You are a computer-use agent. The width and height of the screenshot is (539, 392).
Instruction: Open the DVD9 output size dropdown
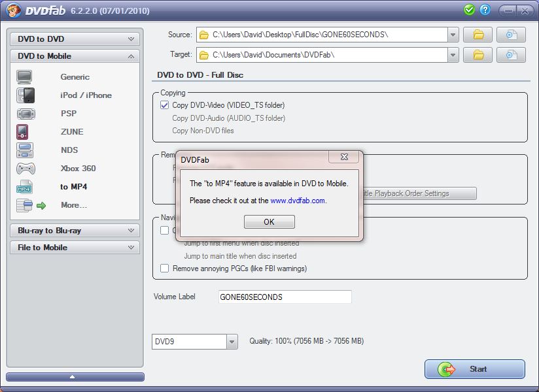click(232, 342)
